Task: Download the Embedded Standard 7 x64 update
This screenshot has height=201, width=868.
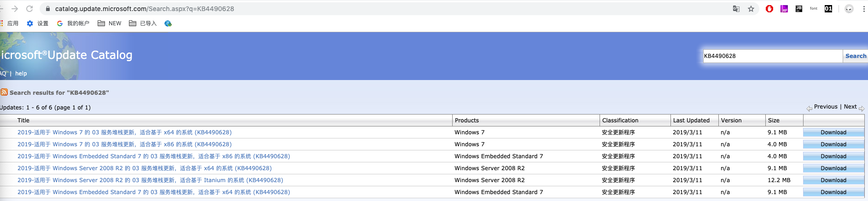Action: (833, 192)
